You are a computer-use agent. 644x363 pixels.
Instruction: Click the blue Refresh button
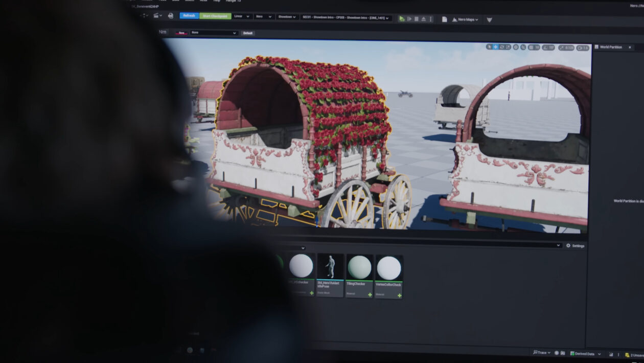(x=189, y=16)
